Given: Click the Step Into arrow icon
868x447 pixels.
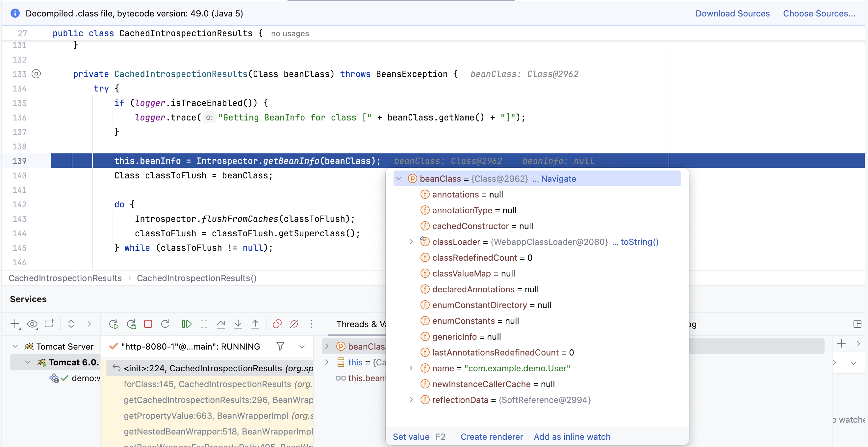Looking at the screenshot, I should pyautogui.click(x=238, y=324).
